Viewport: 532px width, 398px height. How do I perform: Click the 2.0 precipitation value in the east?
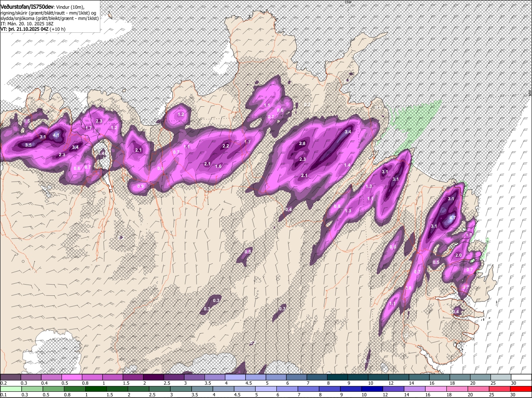click(x=459, y=255)
